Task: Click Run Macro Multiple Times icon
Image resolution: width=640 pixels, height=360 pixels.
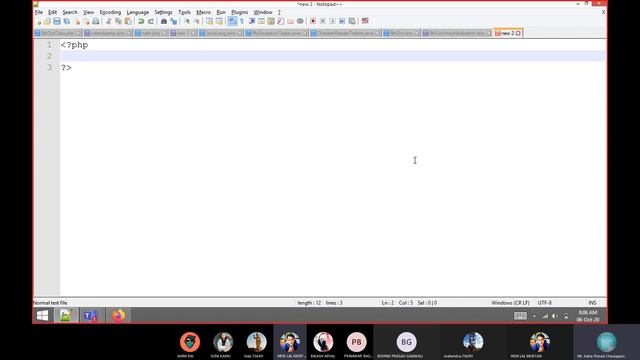Action: click(342, 21)
